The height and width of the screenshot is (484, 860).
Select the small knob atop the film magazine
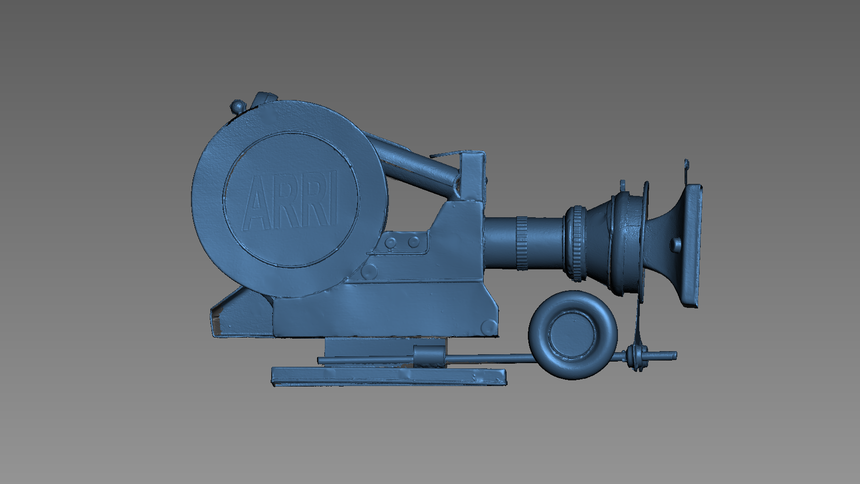click(238, 106)
